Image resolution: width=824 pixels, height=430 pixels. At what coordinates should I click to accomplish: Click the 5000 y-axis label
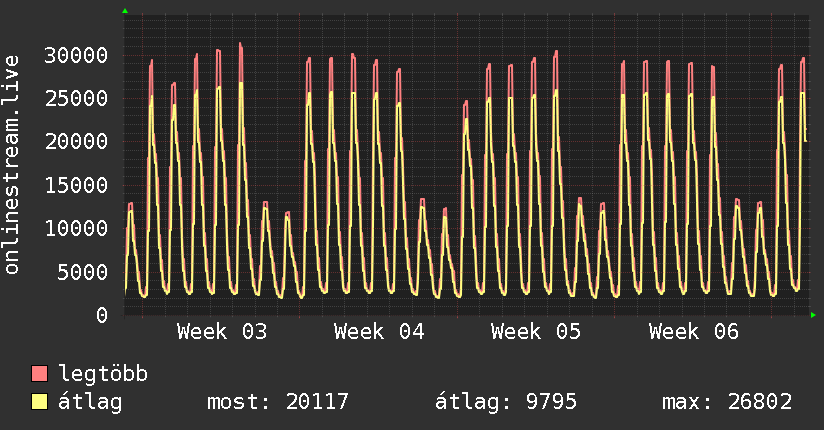(83, 272)
